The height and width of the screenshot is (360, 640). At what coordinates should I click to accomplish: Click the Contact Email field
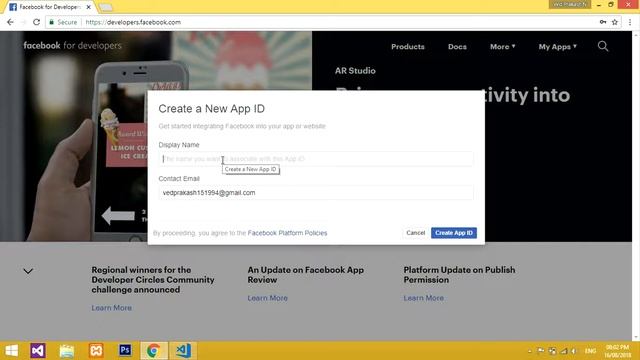pos(316,193)
